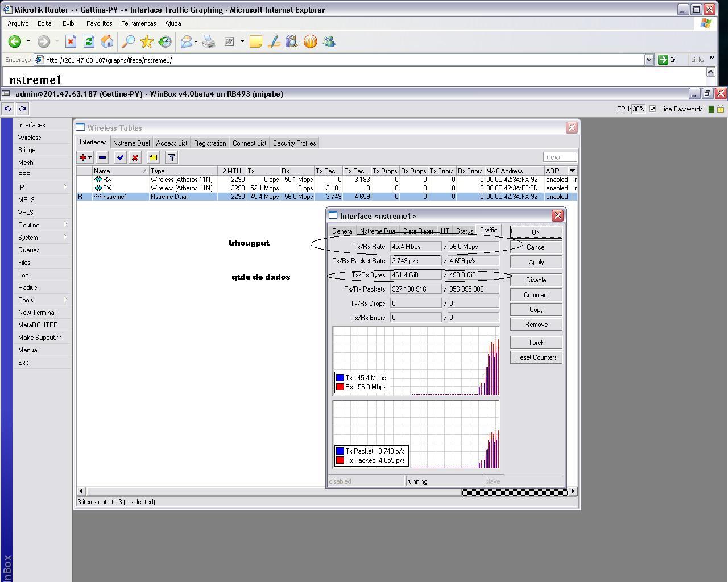The width and height of the screenshot is (728, 582).
Task: Click the WinBox Undo button
Action: point(7,109)
